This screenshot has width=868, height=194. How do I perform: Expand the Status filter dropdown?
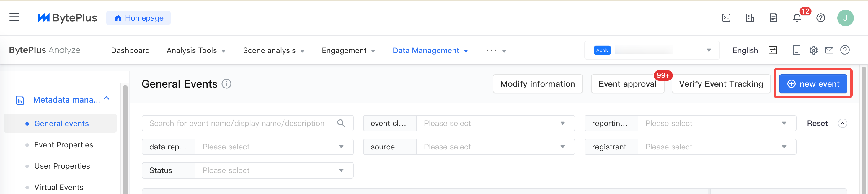274,170
